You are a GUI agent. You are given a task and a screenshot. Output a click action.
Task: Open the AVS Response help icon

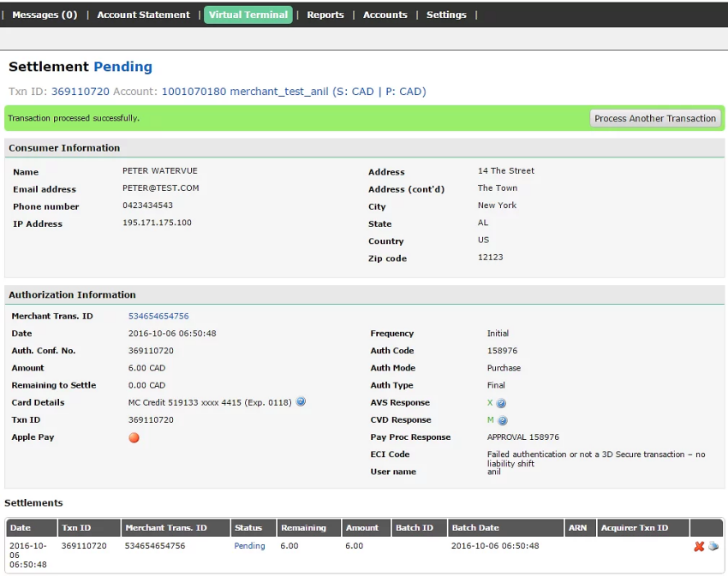[x=501, y=403]
